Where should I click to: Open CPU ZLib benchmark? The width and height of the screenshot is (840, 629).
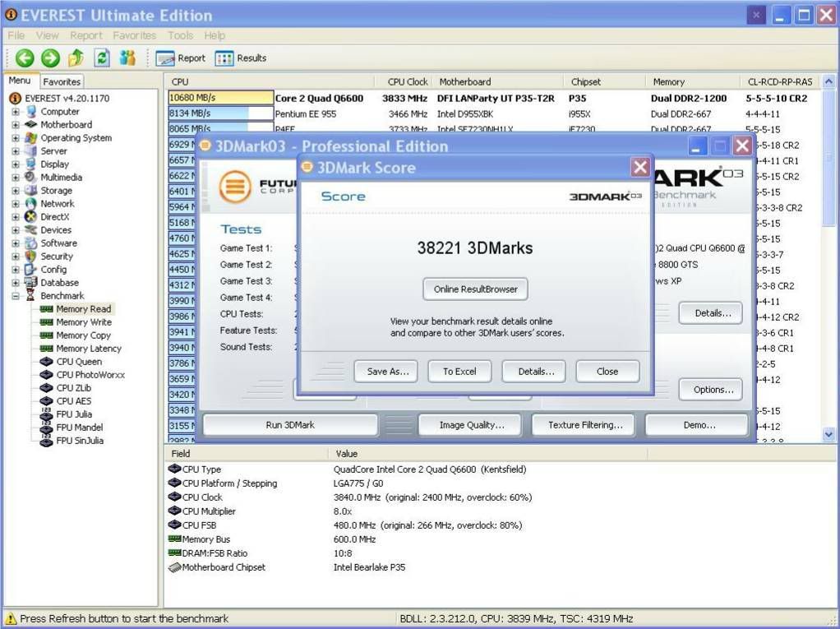tap(73, 388)
